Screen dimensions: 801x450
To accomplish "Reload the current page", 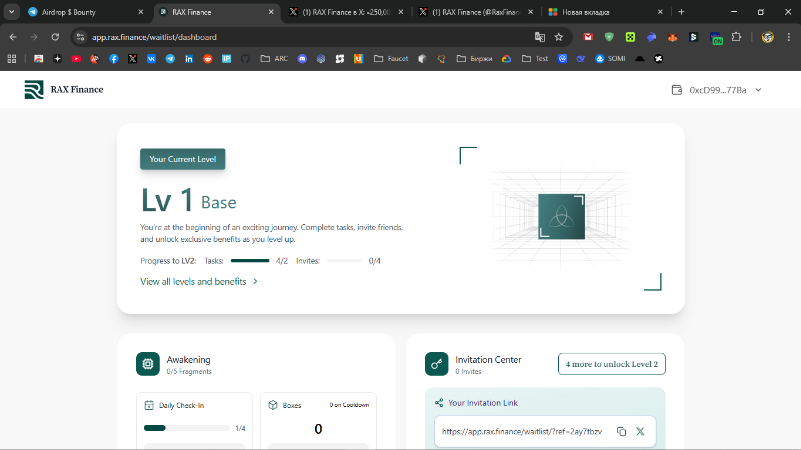I will click(x=55, y=37).
